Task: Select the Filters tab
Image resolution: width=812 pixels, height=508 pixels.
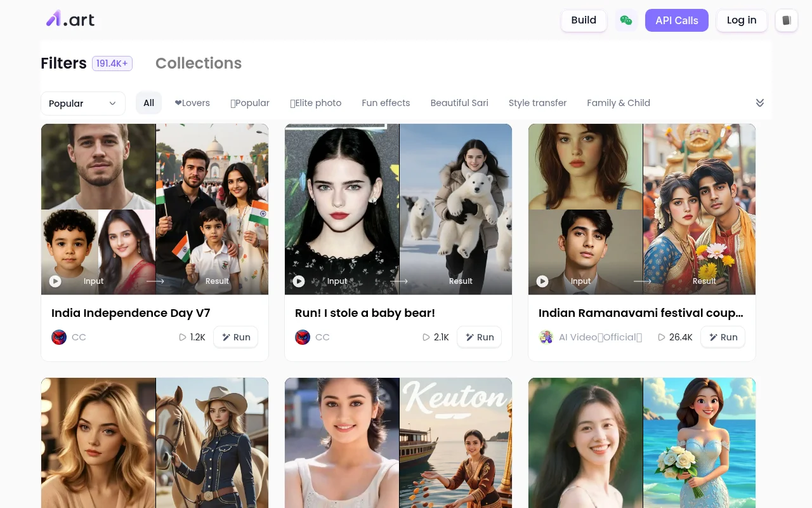Action: (x=63, y=63)
